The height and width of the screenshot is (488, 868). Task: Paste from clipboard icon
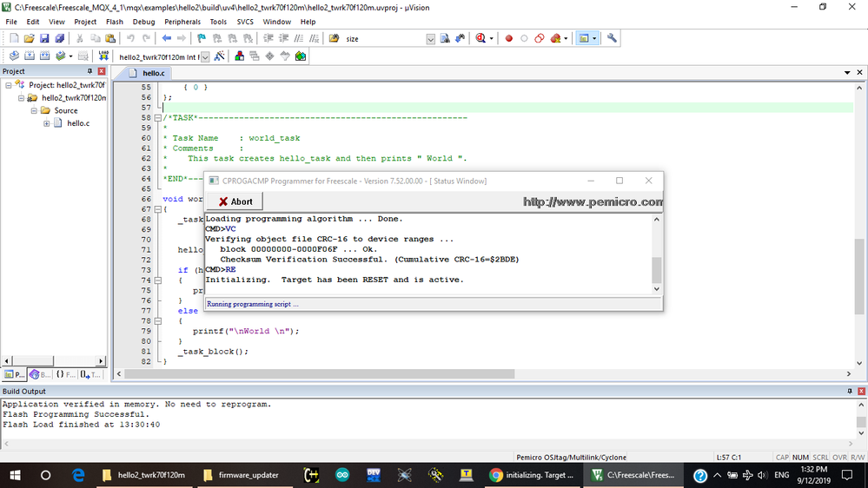tap(110, 38)
